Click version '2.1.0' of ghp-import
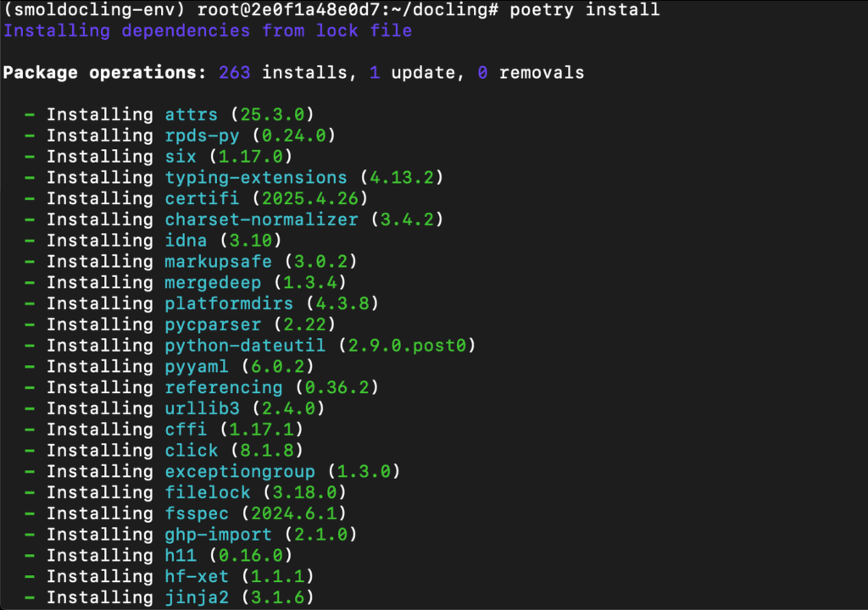The width and height of the screenshot is (868, 610). tap(321, 535)
